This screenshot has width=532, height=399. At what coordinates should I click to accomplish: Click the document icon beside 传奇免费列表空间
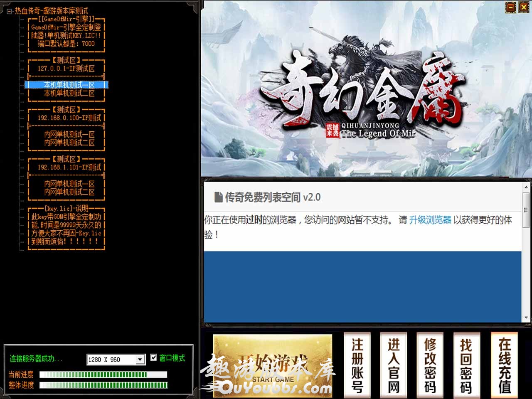point(218,197)
